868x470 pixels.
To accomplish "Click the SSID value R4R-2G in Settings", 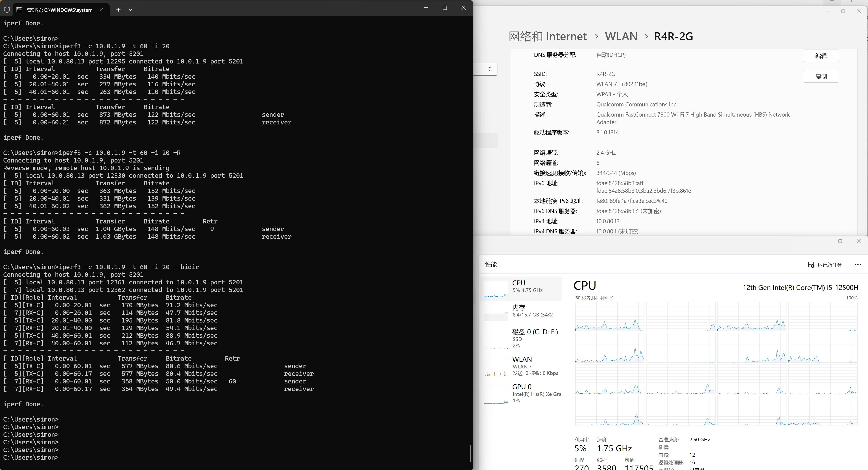I will [x=606, y=74].
